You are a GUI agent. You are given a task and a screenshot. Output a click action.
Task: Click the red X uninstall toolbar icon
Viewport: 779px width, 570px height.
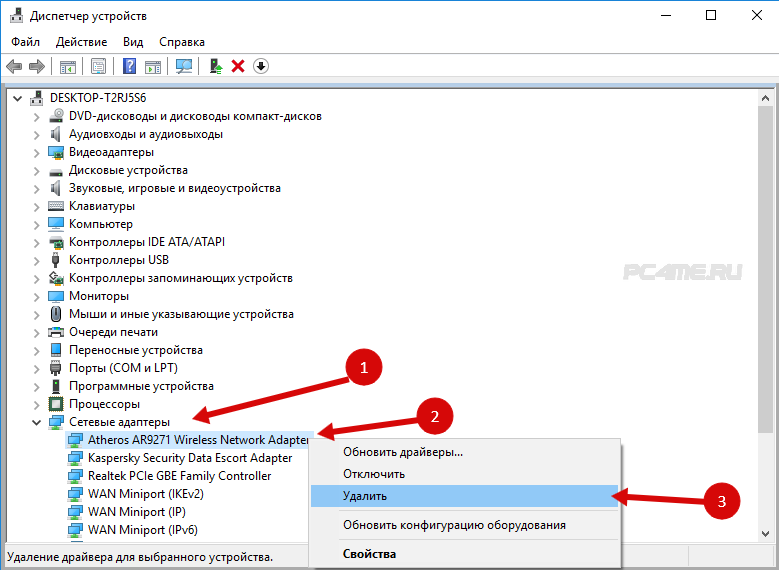coord(238,66)
